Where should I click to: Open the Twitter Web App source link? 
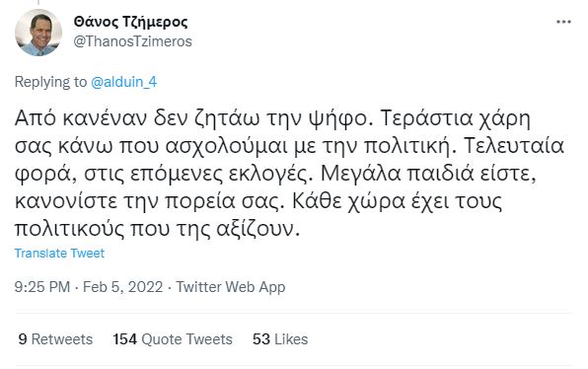click(x=231, y=287)
